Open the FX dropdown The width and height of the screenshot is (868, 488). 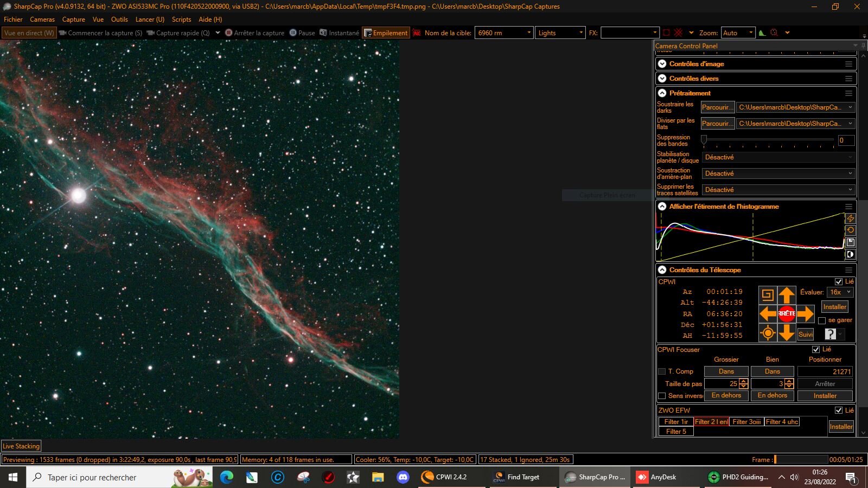(x=630, y=33)
